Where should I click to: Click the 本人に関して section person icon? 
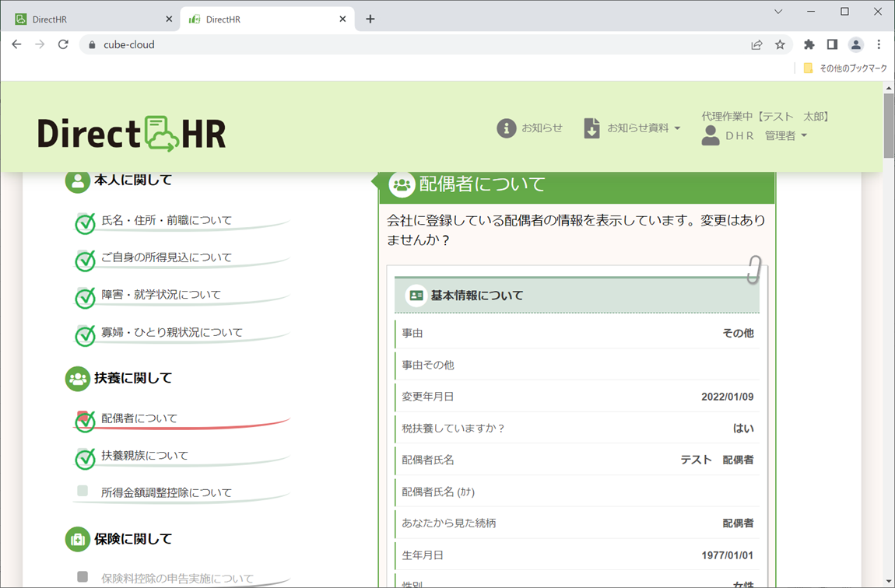click(x=78, y=180)
